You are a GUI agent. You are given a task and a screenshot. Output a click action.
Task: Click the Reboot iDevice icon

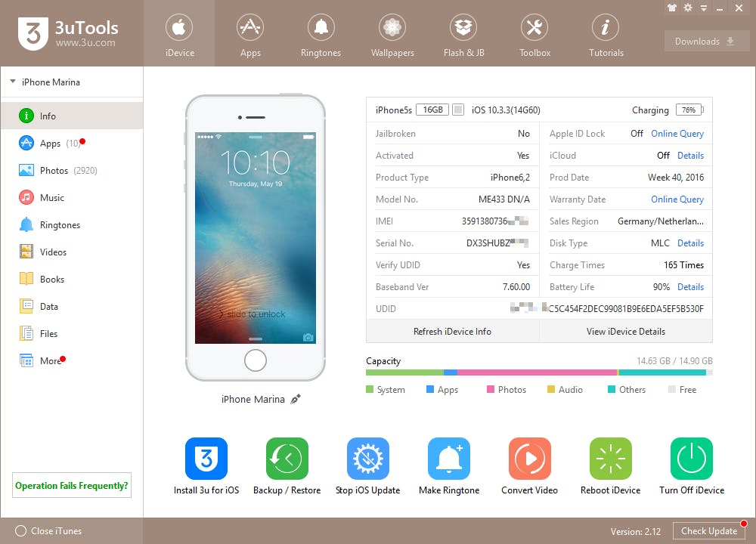610,458
